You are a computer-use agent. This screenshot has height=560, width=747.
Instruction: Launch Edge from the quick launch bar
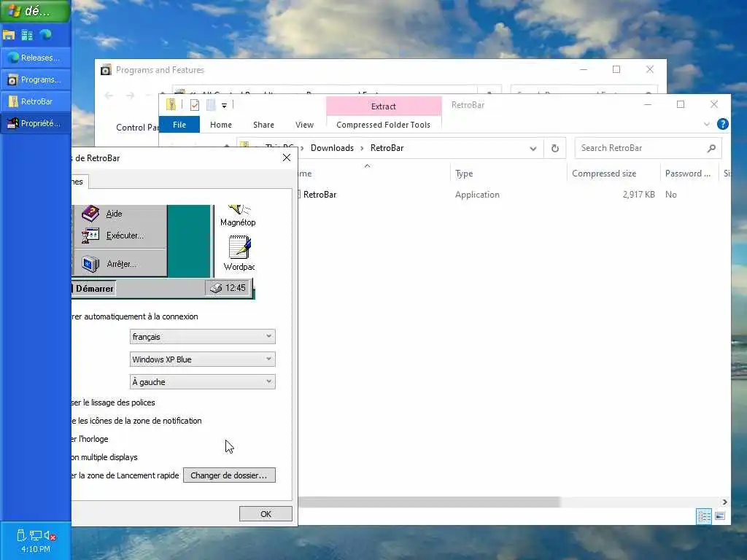(x=46, y=35)
